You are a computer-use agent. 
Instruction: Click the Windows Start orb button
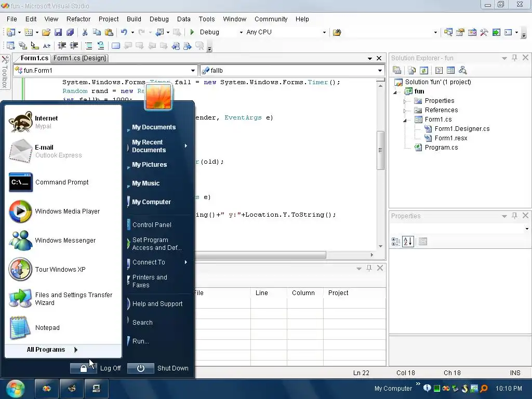coord(15,389)
